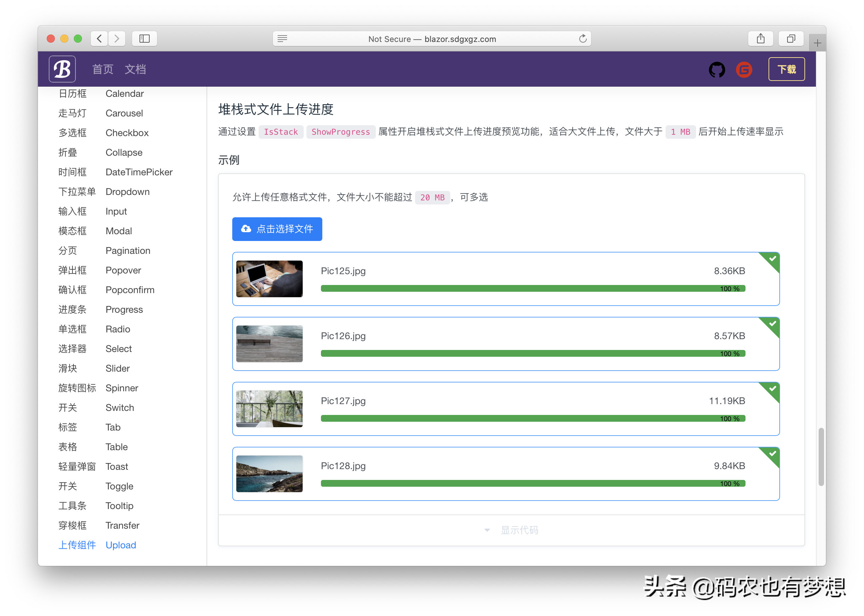Open the Checkbox component page

point(127,133)
